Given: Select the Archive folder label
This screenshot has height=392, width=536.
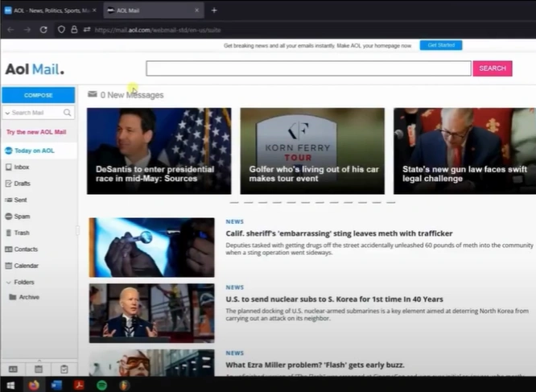Looking at the screenshot, I should pyautogui.click(x=29, y=297).
